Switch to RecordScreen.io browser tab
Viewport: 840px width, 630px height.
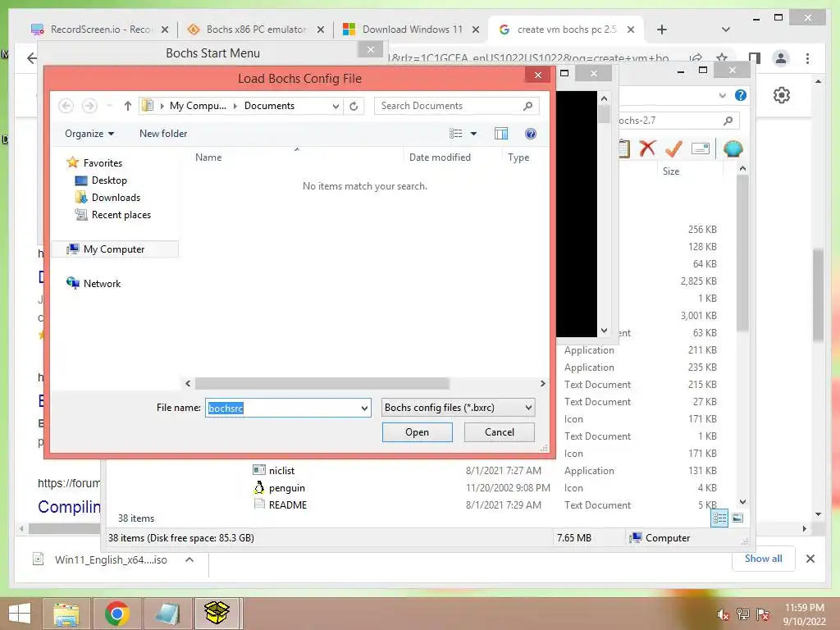pos(99,30)
